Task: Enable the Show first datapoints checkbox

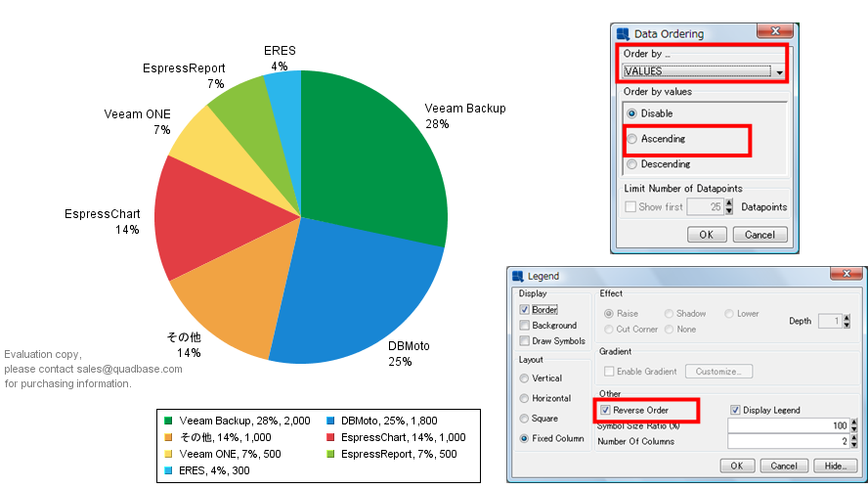Action: [x=629, y=207]
